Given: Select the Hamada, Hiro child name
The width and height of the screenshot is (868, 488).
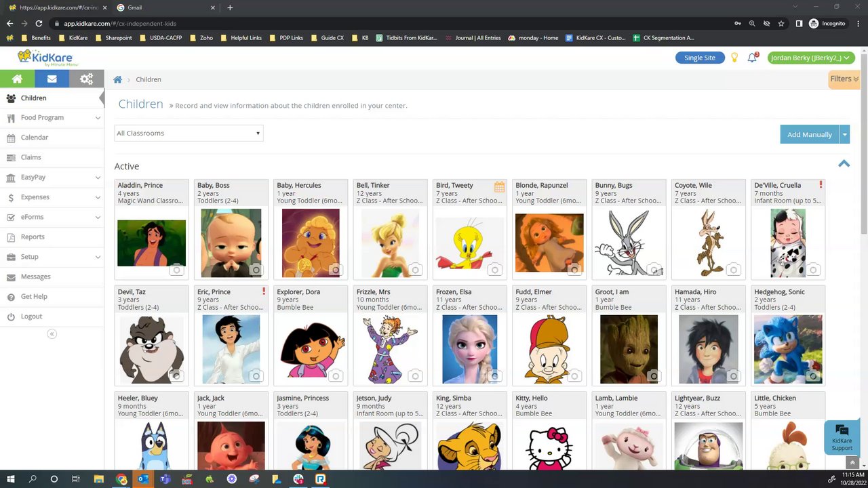Looking at the screenshot, I should (x=696, y=292).
